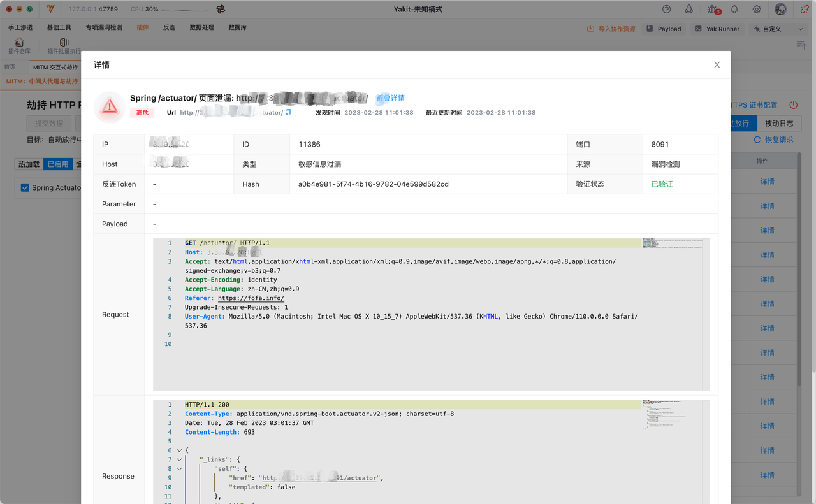The height and width of the screenshot is (504, 816).
Task: Click the 恢复请求 link
Action: tap(774, 140)
